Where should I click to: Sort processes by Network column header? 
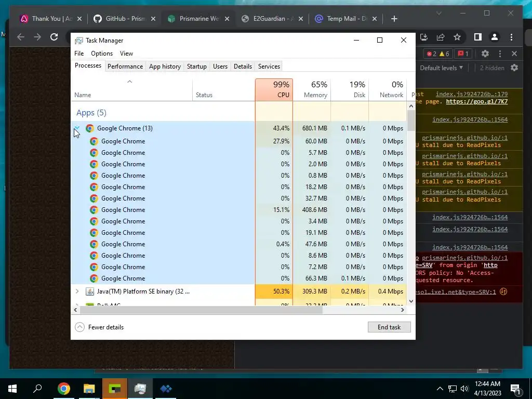(x=388, y=90)
